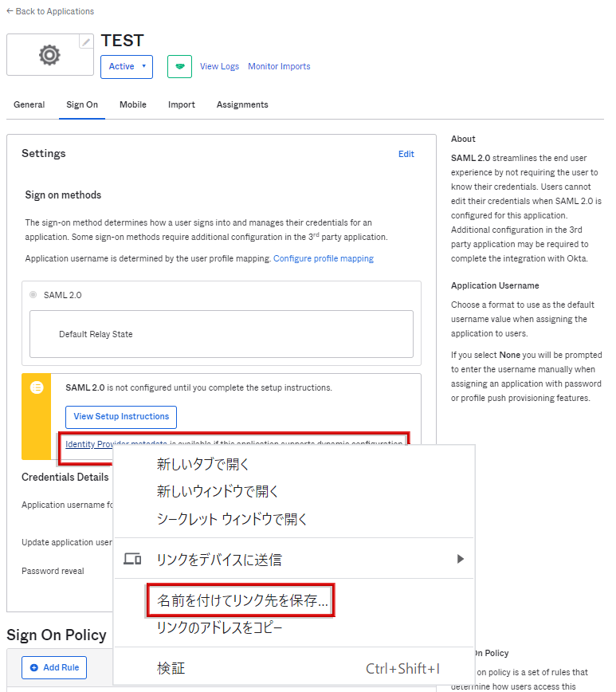Screen dimensions: 616x692
Task: Select the SAML 2.0 radio button
Action: click(x=33, y=295)
